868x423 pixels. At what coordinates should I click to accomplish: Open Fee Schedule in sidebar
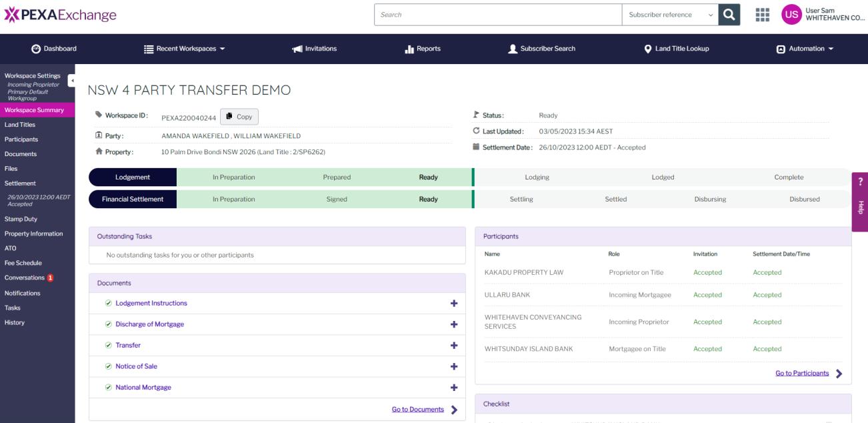23,263
